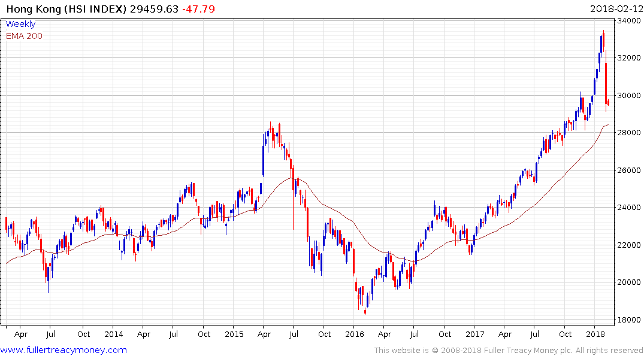
Task: Click the 18000 price axis label
Action: point(629,320)
